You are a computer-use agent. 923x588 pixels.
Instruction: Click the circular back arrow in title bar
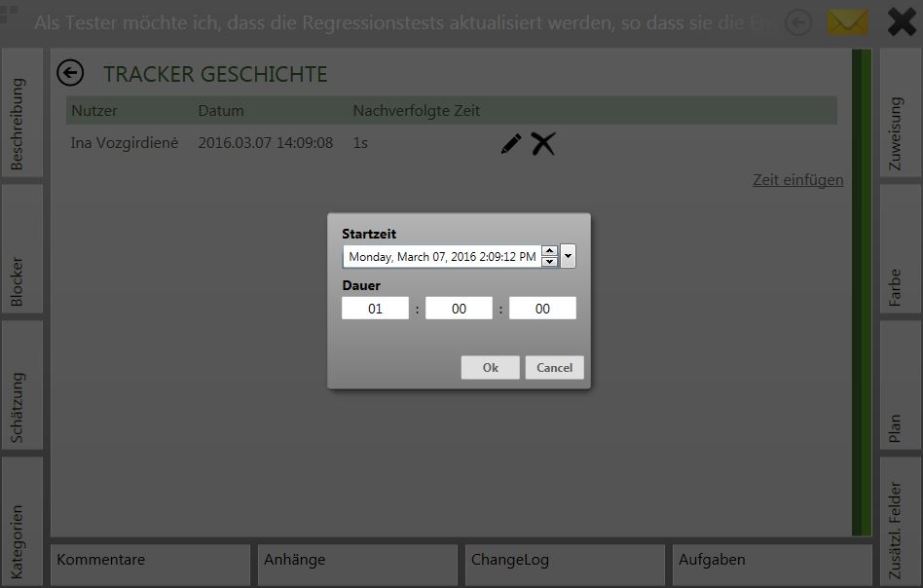798,22
